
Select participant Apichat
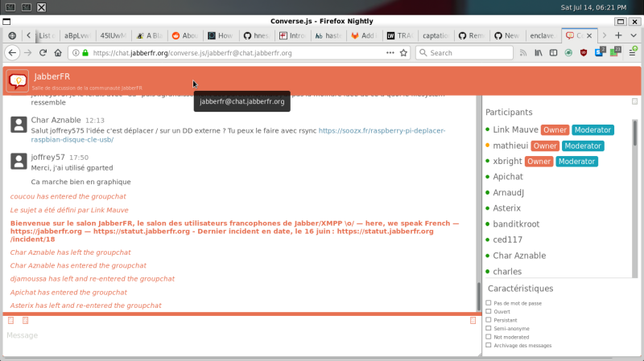[x=508, y=177]
